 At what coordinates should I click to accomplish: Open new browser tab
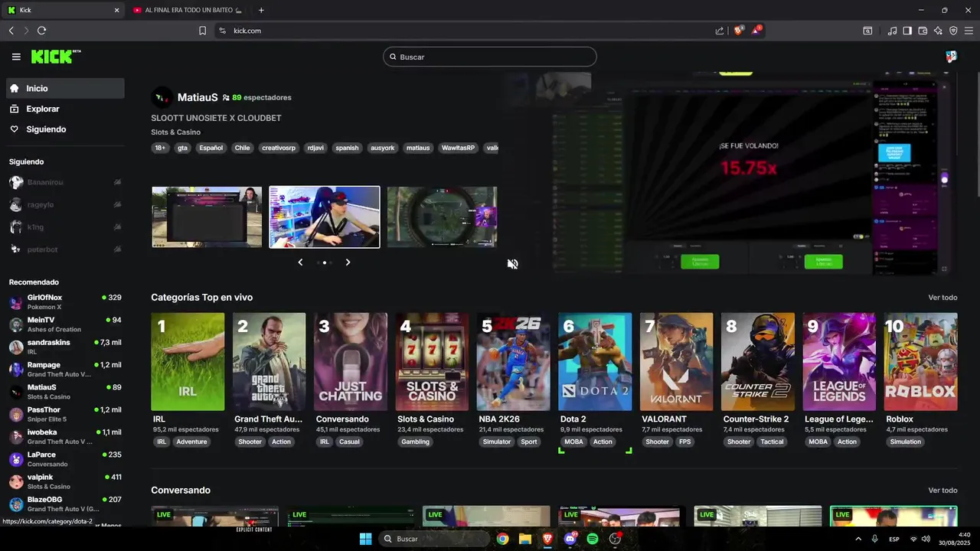tap(261, 10)
